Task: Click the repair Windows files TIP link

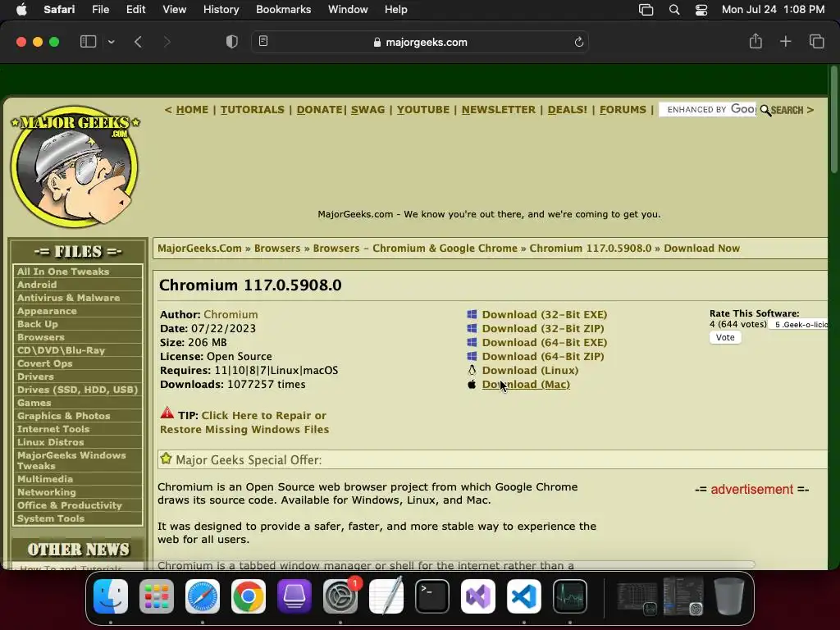Action: [244, 422]
